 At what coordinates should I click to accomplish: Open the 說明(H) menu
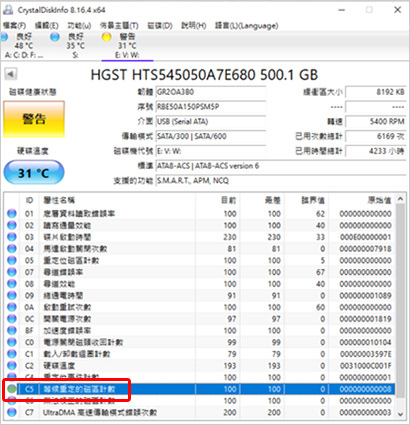(194, 26)
